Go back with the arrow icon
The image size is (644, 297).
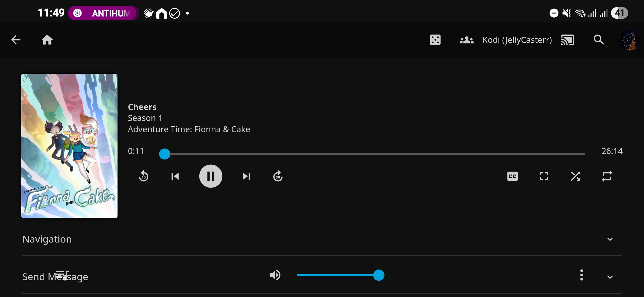point(16,40)
